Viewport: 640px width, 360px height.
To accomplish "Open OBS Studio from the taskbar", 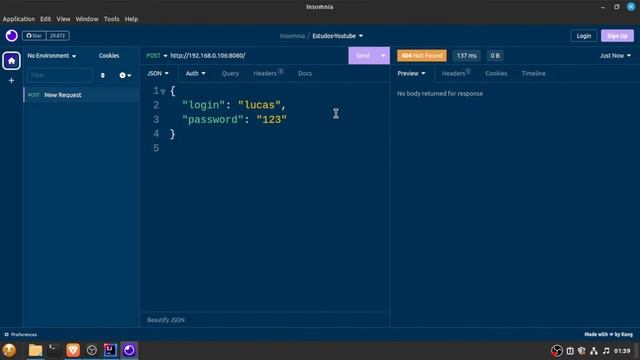I will click(92, 350).
